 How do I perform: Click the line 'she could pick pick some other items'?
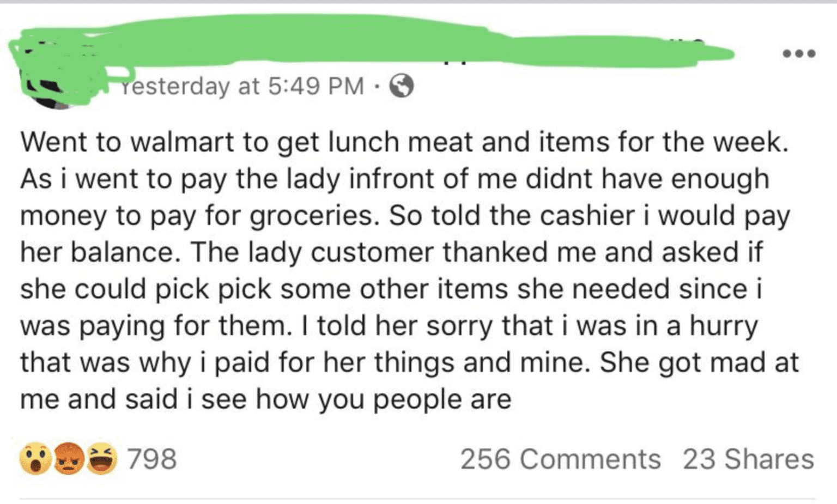391,289
